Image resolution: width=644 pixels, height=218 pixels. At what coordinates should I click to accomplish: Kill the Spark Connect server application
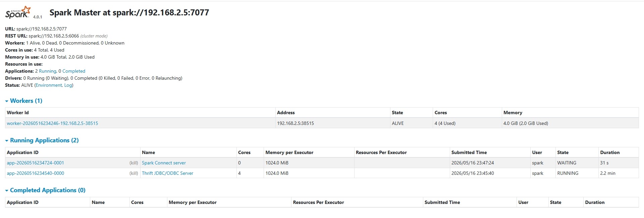pos(134,163)
